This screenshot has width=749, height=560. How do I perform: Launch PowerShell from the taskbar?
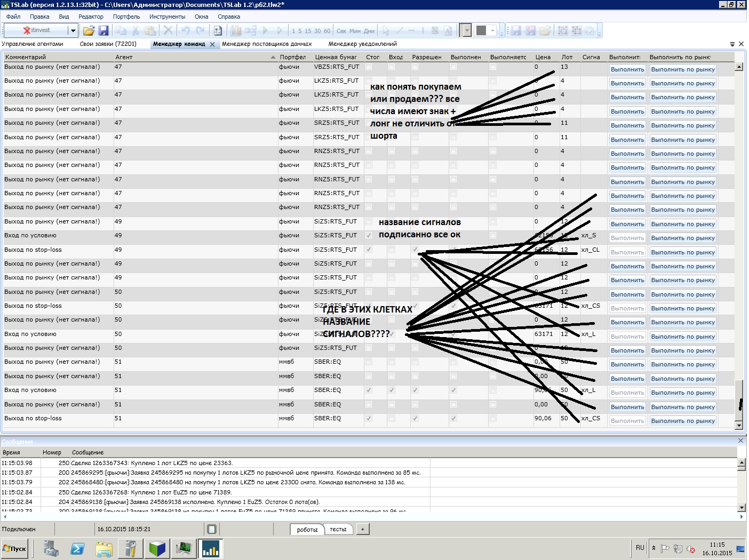[x=77, y=548]
